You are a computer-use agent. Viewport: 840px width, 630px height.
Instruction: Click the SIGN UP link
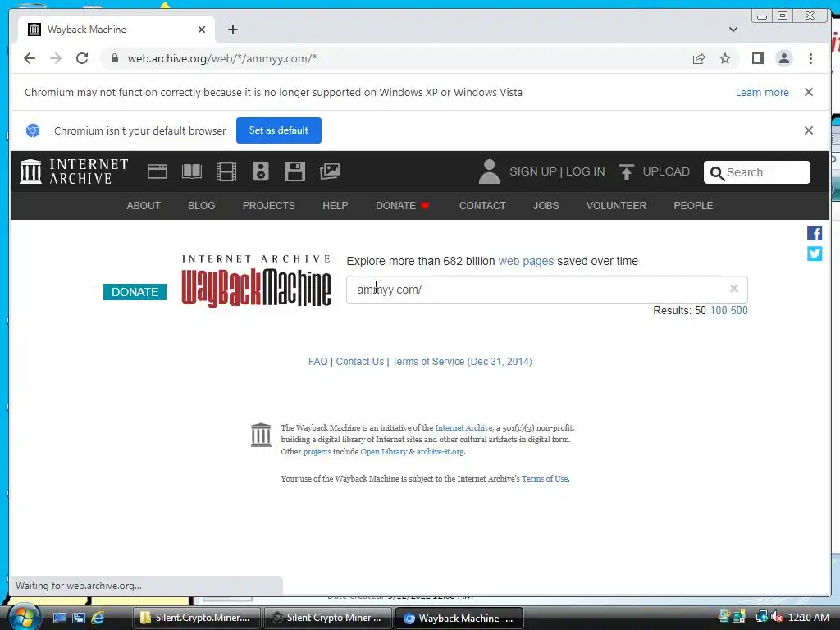coord(533,171)
